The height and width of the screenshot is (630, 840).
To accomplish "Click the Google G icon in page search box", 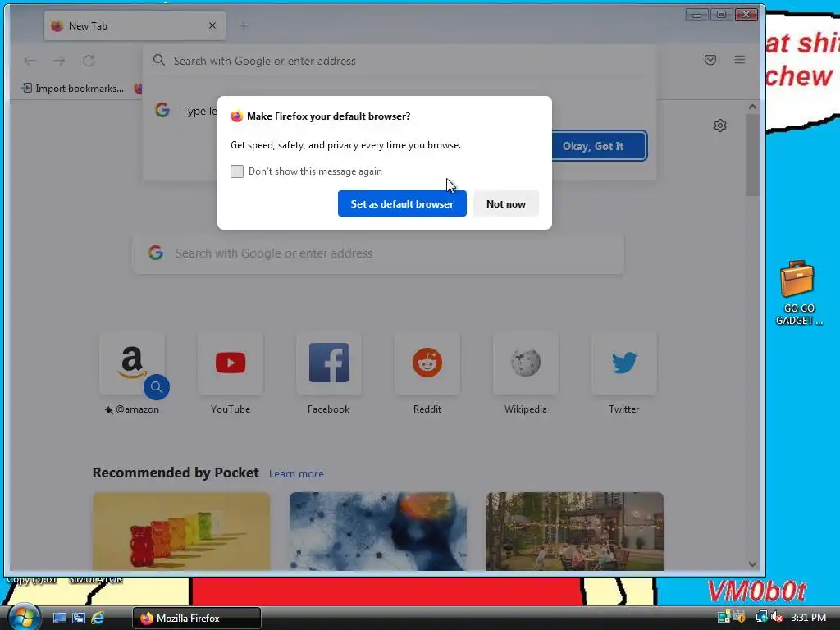I will pos(156,253).
